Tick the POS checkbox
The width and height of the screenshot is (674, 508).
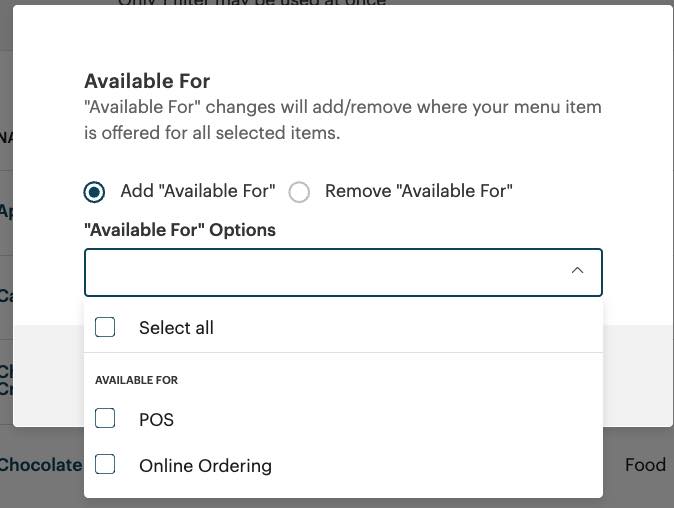pos(105,419)
